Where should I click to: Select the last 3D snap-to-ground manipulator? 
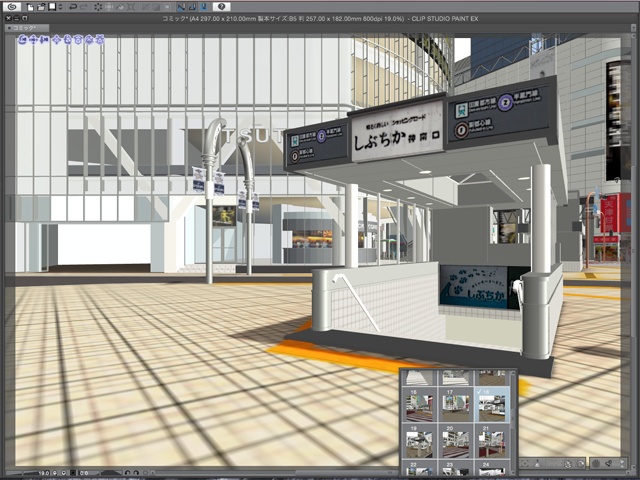point(99,40)
